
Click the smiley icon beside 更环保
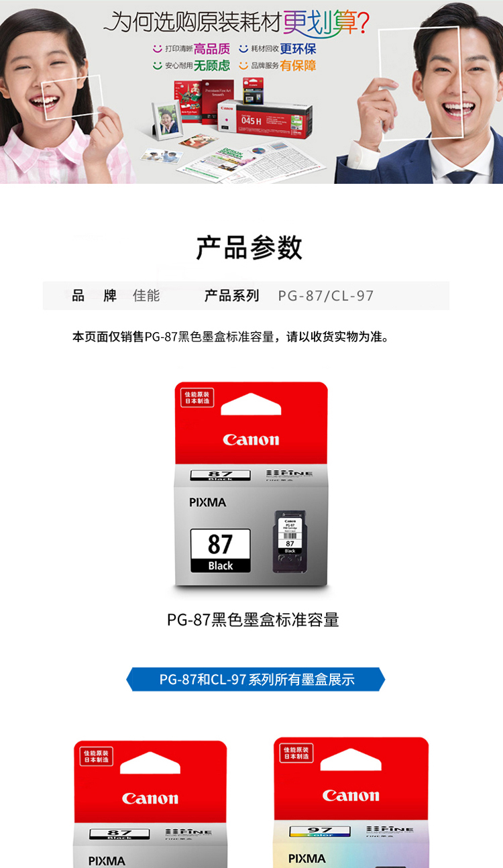click(243, 49)
